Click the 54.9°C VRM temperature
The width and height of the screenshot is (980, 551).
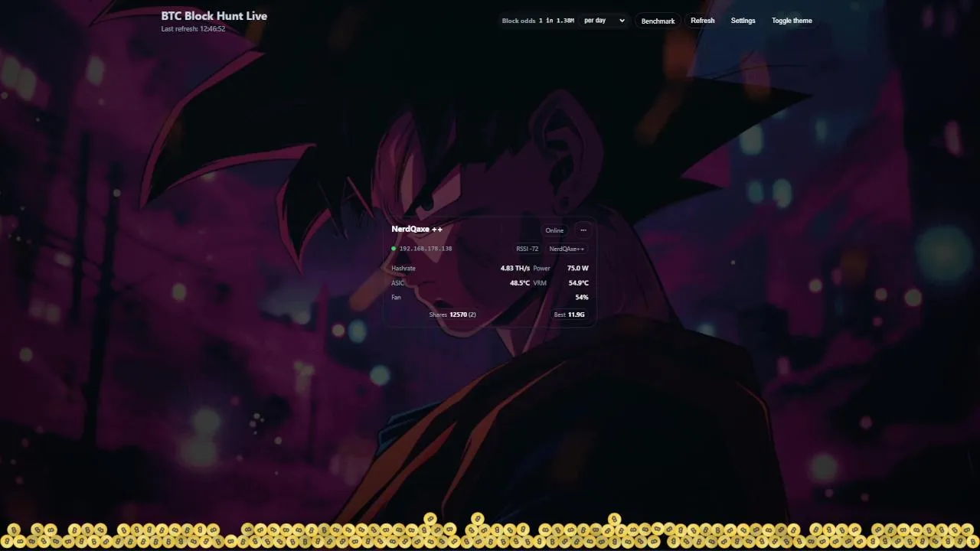click(x=579, y=283)
